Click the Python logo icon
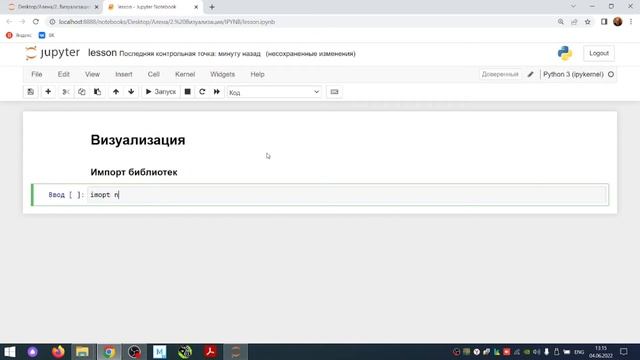 (x=565, y=53)
